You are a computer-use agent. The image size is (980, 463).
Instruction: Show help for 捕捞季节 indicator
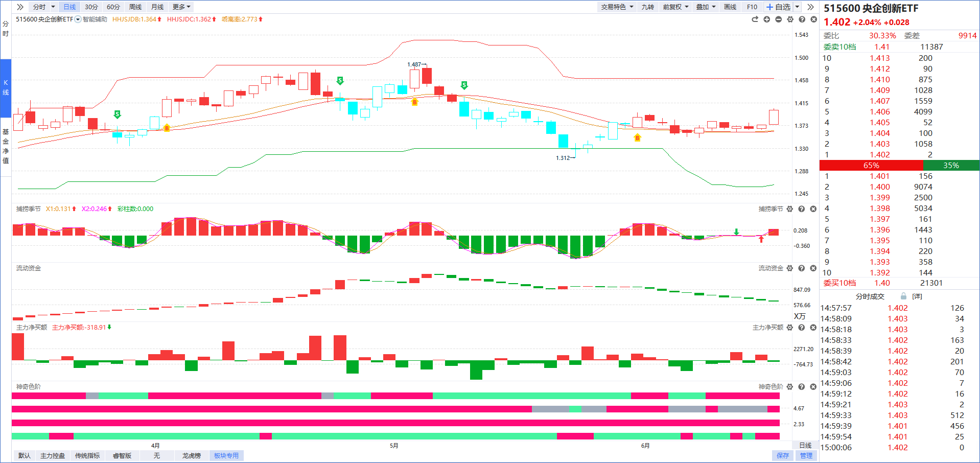pos(802,209)
